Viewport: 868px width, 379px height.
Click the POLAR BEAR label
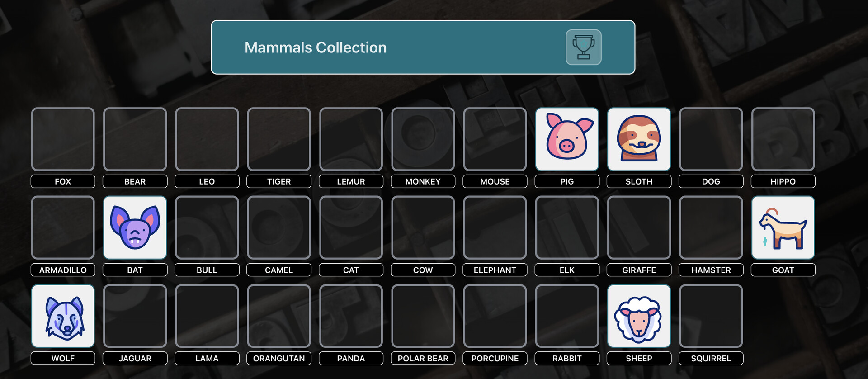[423, 358]
